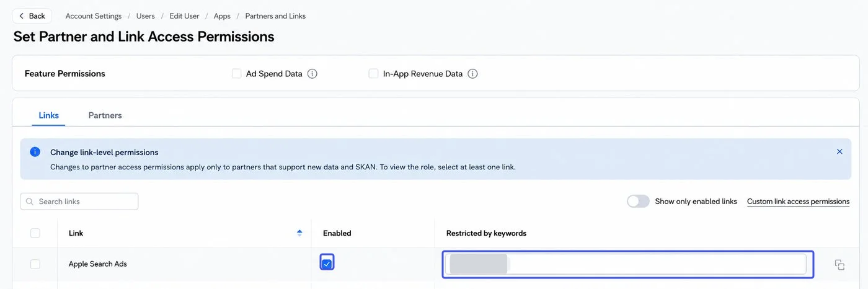
Task: Show In-App Revenue Data info icon
Action: click(472, 74)
